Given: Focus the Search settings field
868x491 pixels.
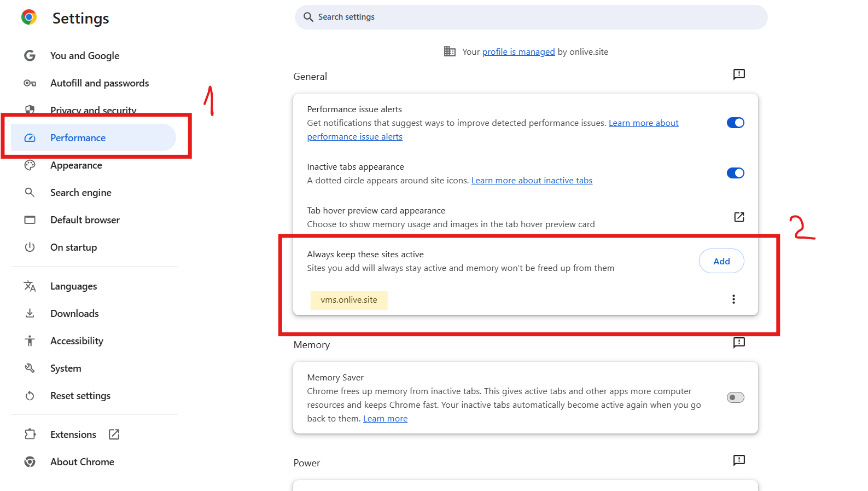Looking at the screenshot, I should pyautogui.click(x=531, y=18).
